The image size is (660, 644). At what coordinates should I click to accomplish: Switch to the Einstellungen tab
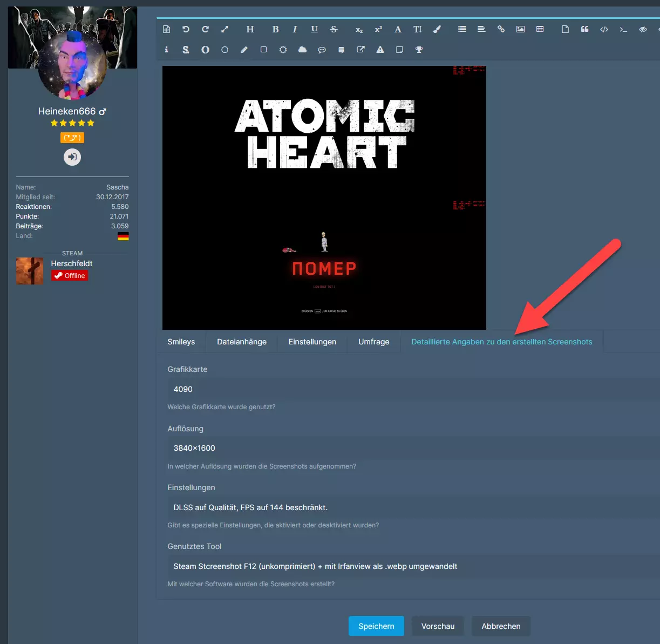(x=312, y=342)
